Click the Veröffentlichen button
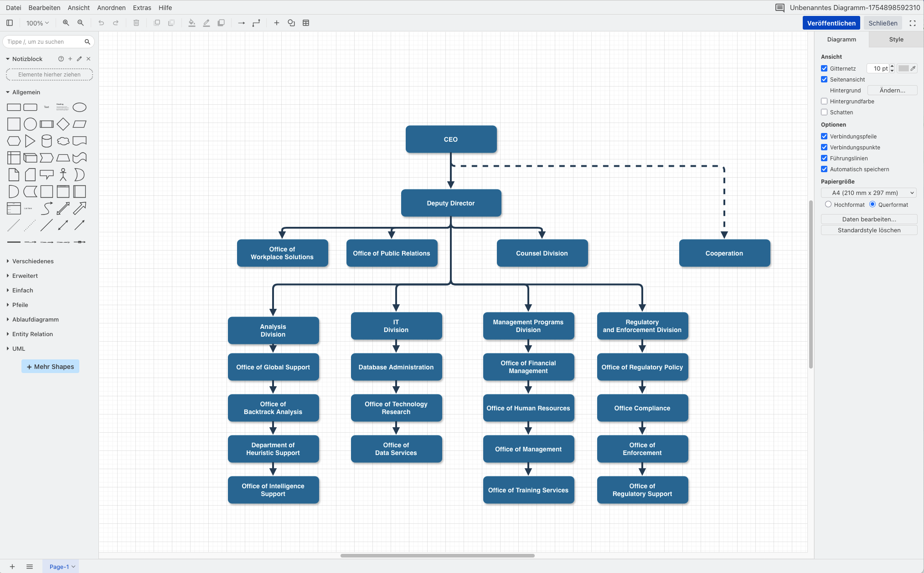Image resolution: width=924 pixels, height=573 pixels. (831, 23)
